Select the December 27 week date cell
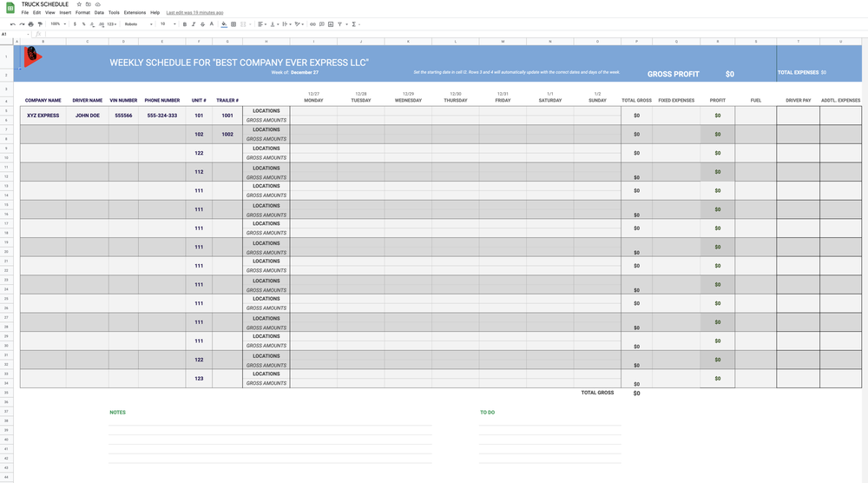 click(305, 73)
